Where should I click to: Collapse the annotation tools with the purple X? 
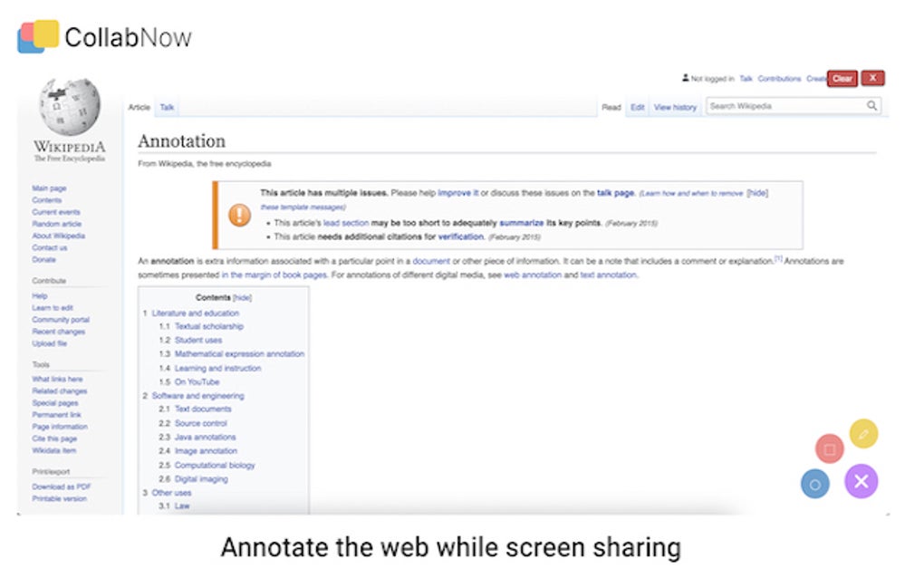coord(861,482)
